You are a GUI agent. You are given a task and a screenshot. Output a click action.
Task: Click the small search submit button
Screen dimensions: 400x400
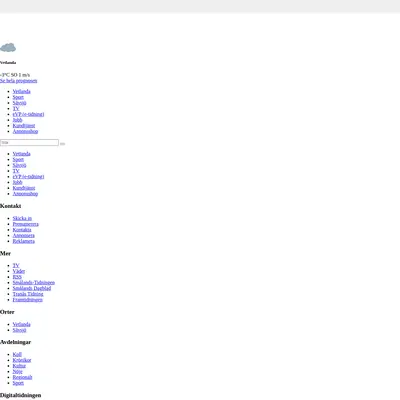tap(62, 144)
